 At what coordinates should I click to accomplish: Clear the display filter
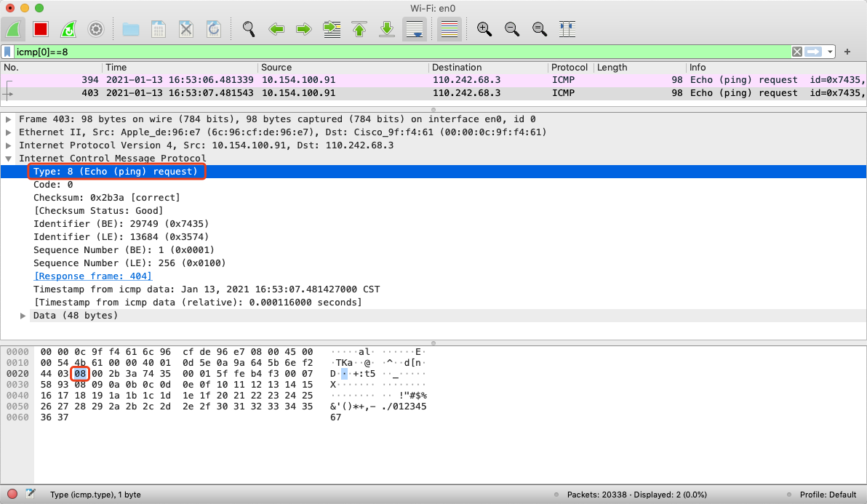pyautogui.click(x=796, y=52)
